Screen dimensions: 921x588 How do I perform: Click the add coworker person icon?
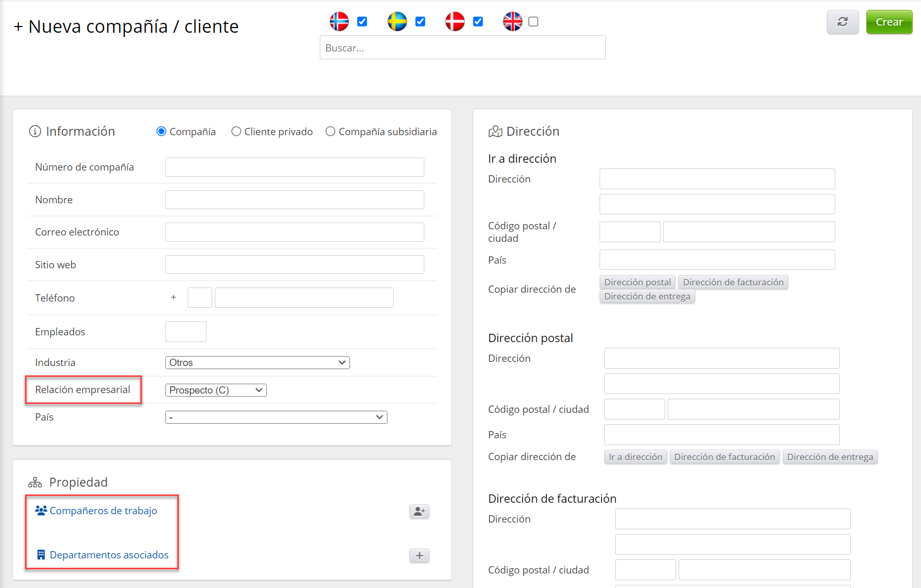pyautogui.click(x=419, y=512)
